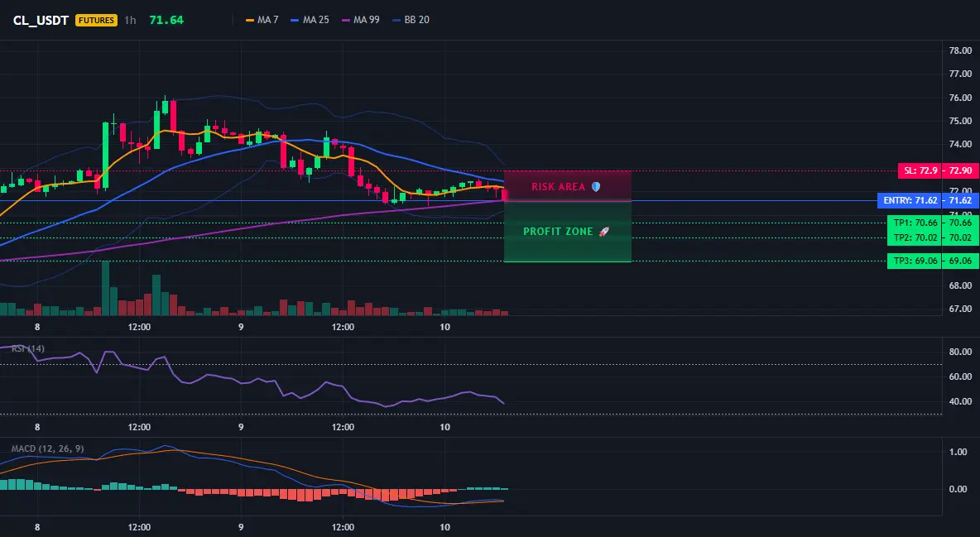Viewport: 980px width, 537px height.
Task: Click the 78.00 price axis value
Action: (x=960, y=50)
